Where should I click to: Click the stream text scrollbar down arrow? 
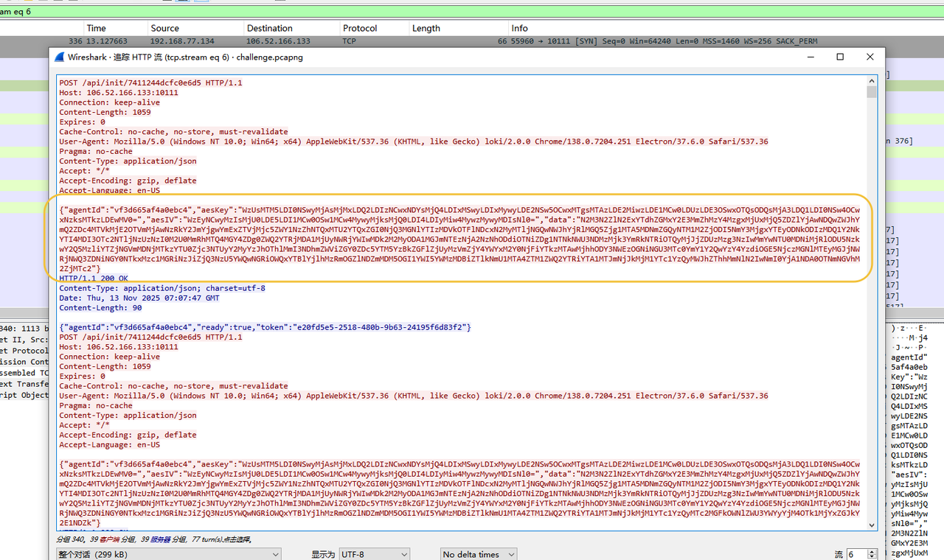[872, 525]
